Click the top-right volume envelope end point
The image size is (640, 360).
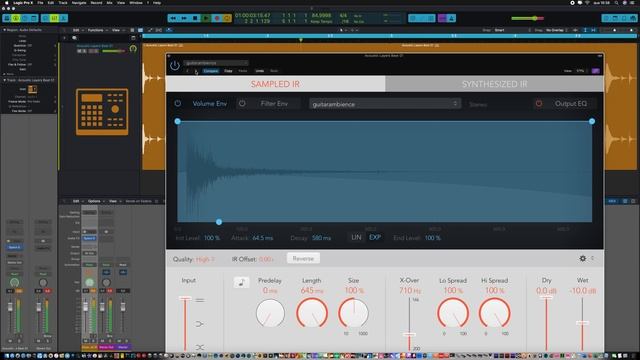[592, 121]
